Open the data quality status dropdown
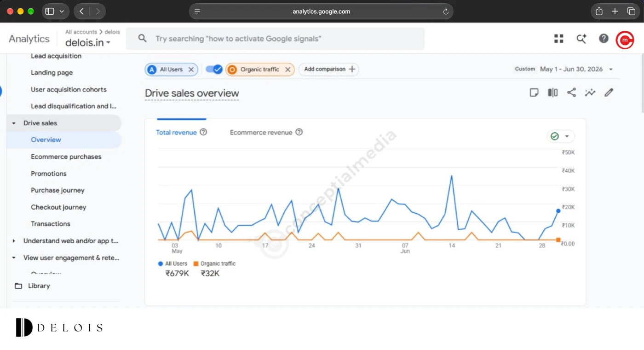644x350 pixels. point(561,136)
